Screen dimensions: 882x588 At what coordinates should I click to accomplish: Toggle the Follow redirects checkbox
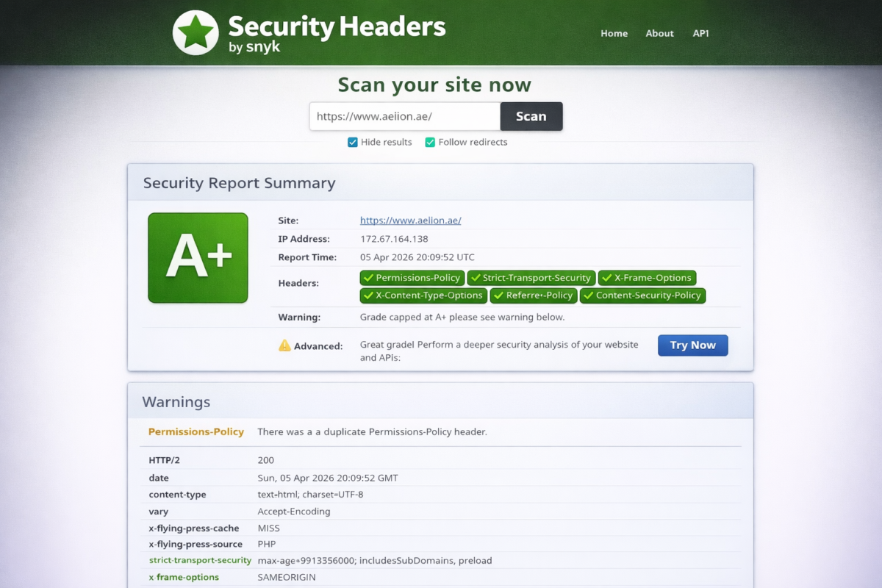[x=430, y=142]
